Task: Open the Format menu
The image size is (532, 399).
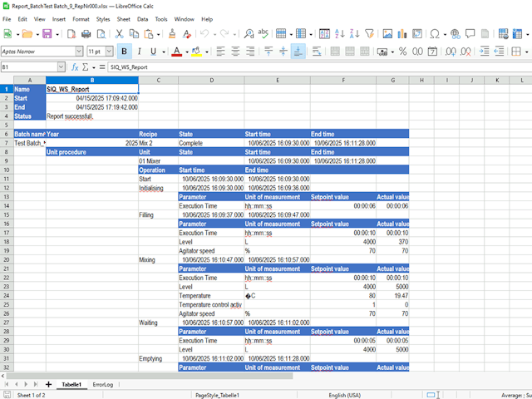Action: pos(81,19)
